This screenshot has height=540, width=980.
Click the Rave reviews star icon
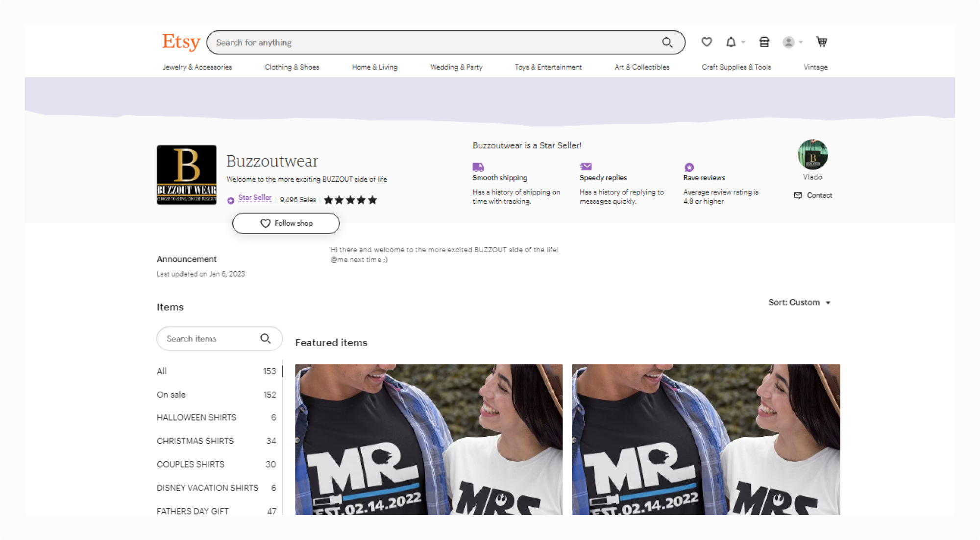pos(689,167)
